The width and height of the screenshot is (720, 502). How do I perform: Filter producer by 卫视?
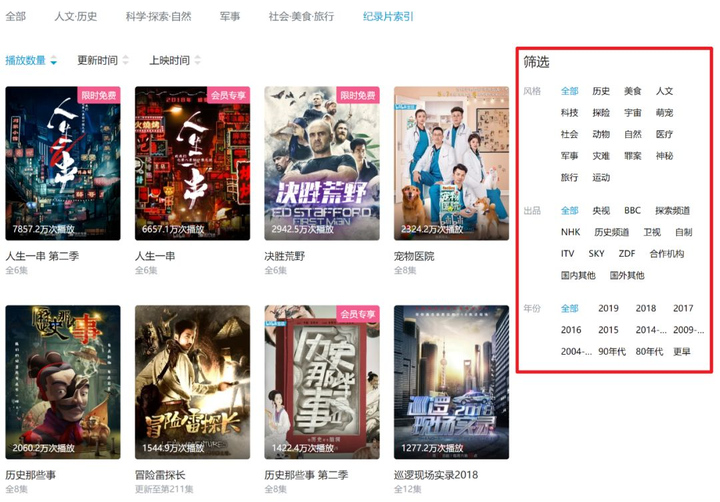(x=652, y=232)
